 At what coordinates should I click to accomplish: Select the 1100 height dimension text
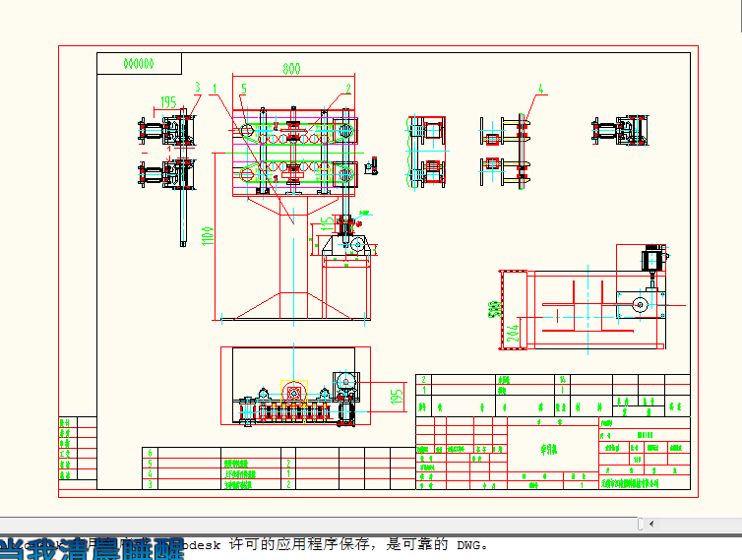[209, 238]
